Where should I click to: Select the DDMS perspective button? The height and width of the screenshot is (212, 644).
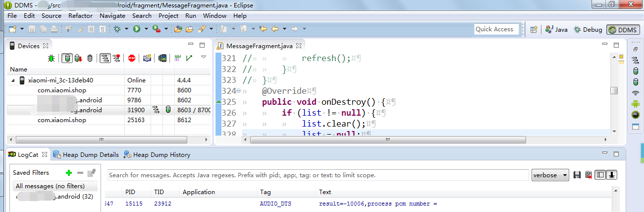(x=623, y=29)
